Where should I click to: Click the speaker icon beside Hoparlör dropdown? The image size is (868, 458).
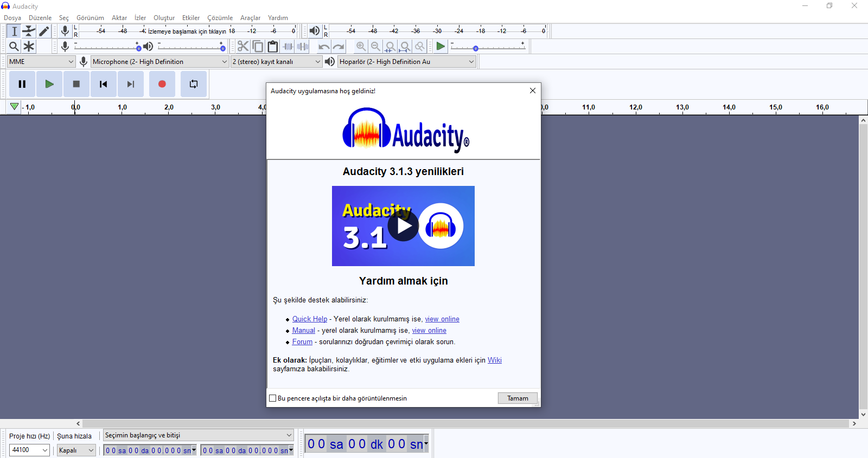point(330,62)
